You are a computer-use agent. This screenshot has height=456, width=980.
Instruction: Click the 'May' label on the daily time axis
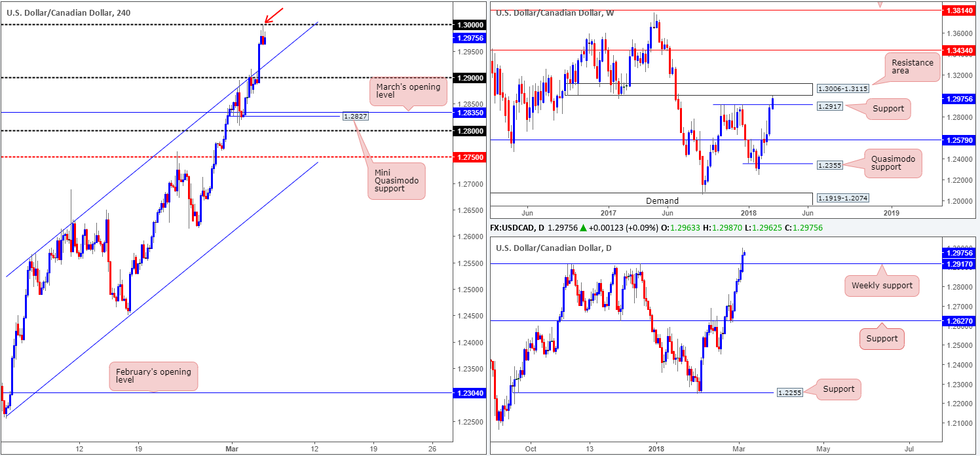pyautogui.click(x=823, y=448)
